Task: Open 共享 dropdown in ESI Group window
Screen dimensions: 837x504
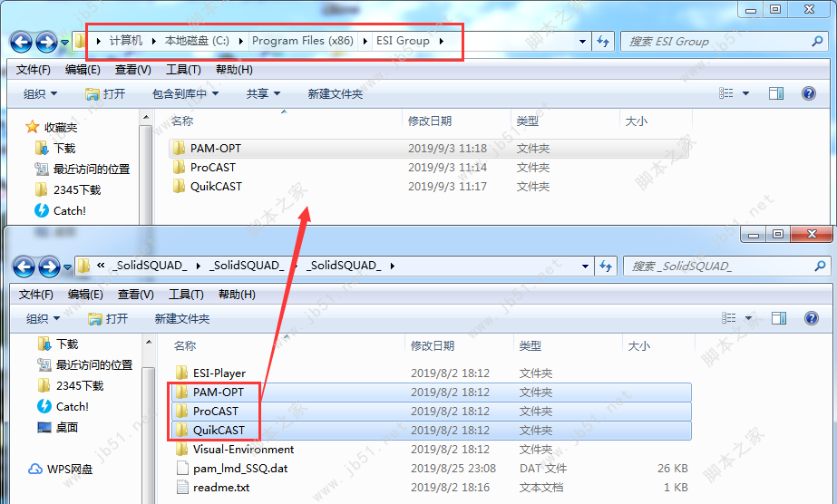Action: pos(263,94)
